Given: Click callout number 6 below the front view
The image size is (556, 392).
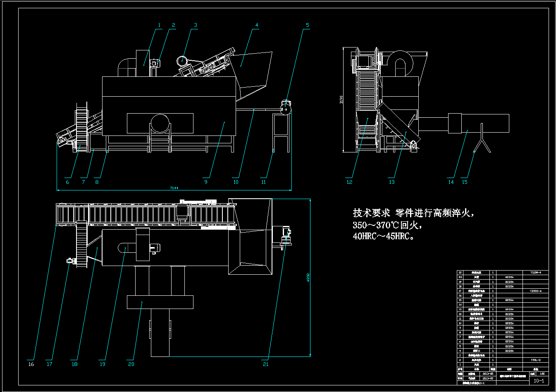Looking at the screenshot, I should [68, 182].
